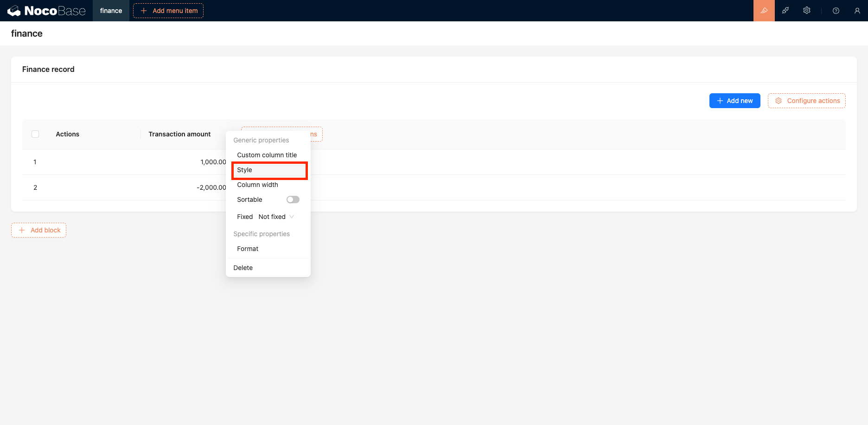Switch to the finance menu tab
Image resolution: width=868 pixels, height=425 pixels.
coord(111,11)
